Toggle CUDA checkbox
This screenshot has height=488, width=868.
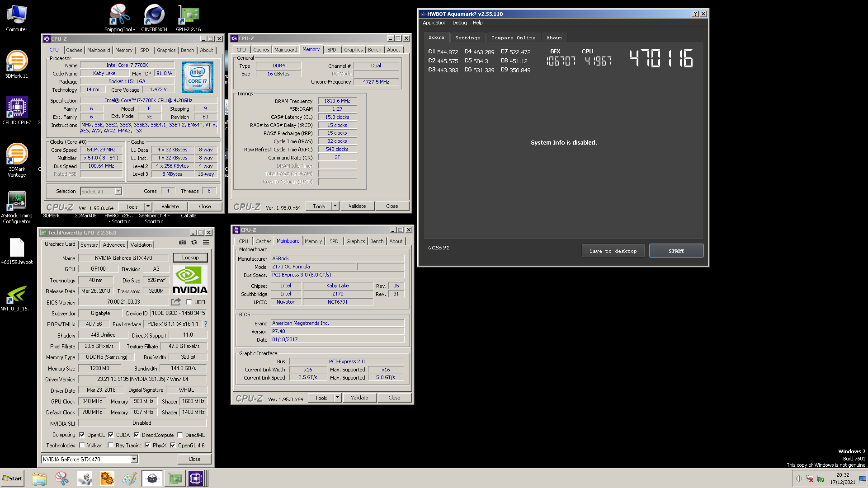(x=111, y=435)
